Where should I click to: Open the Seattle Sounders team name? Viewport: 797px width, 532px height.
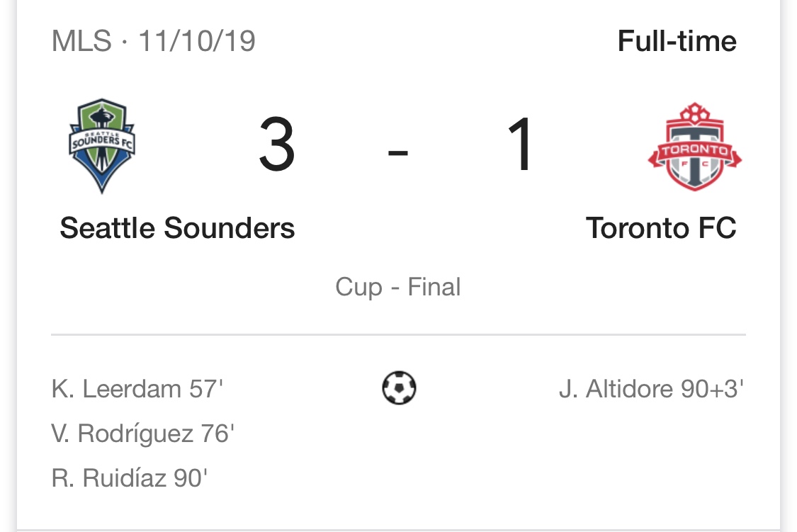pyautogui.click(x=177, y=228)
